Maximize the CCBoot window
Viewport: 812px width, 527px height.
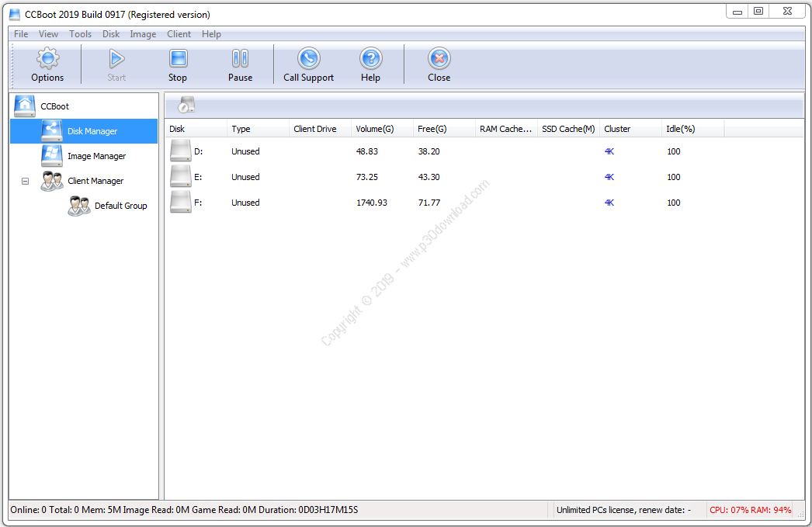click(x=758, y=12)
